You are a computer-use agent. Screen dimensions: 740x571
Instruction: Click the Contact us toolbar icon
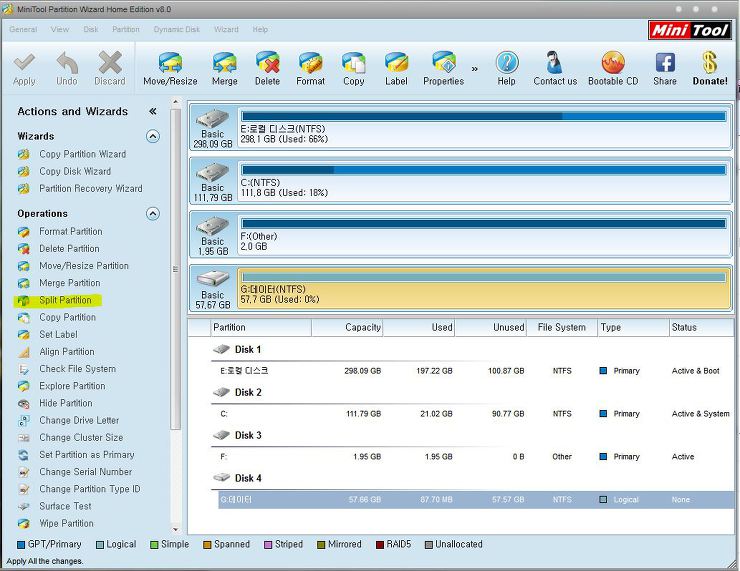click(555, 68)
